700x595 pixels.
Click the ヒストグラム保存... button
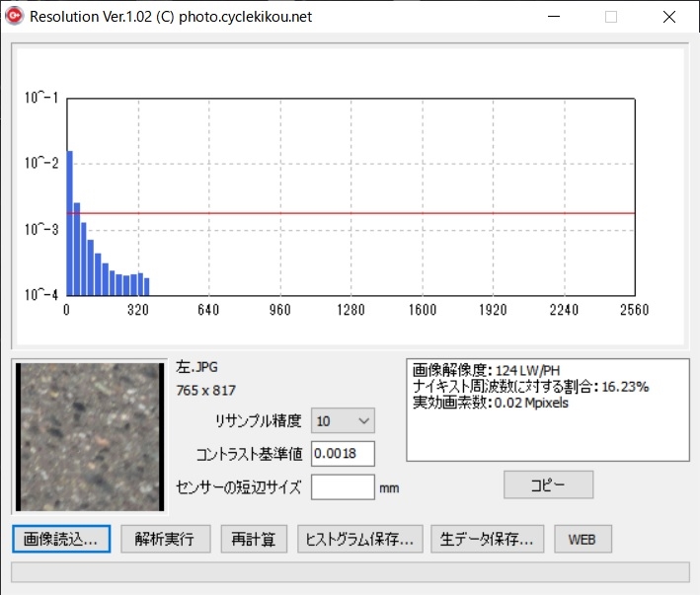[359, 539]
